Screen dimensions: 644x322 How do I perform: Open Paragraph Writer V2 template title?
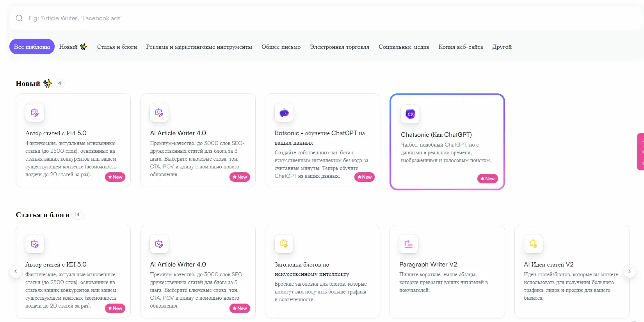pos(428,265)
